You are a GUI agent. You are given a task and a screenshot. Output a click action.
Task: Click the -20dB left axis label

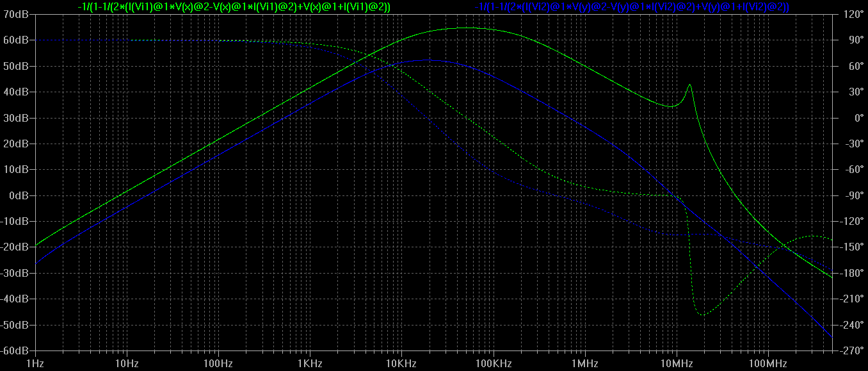(x=15, y=247)
